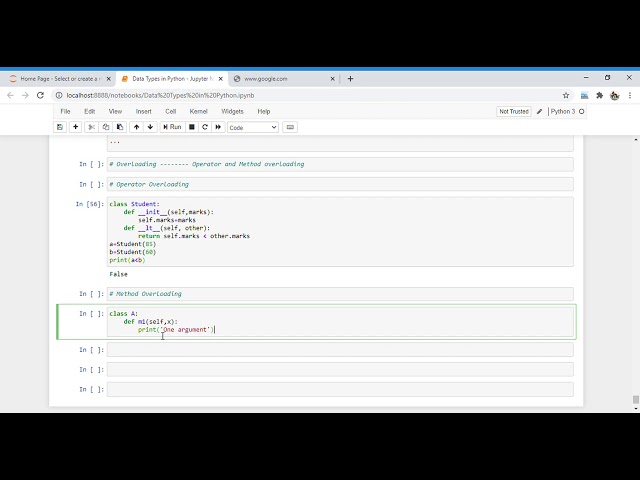This screenshot has width=640, height=480.
Task: Open the Chrome three-dot menu
Action: point(630,95)
